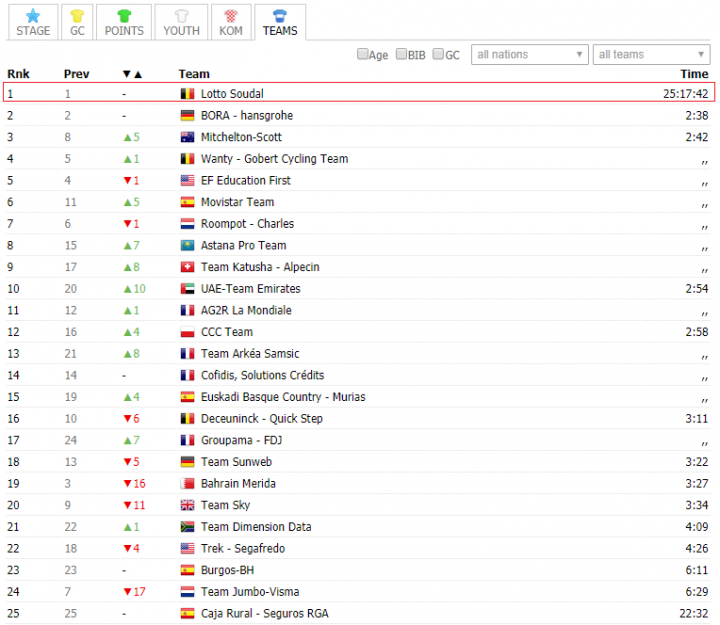Open the Team Sky link
Viewport: 720px width, 625px height.
[225, 505]
